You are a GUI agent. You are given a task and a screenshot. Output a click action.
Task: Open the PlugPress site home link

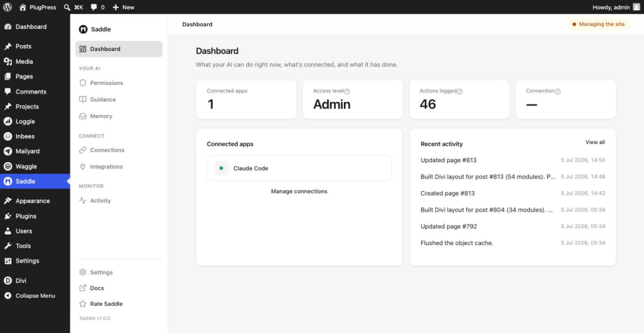tap(38, 7)
